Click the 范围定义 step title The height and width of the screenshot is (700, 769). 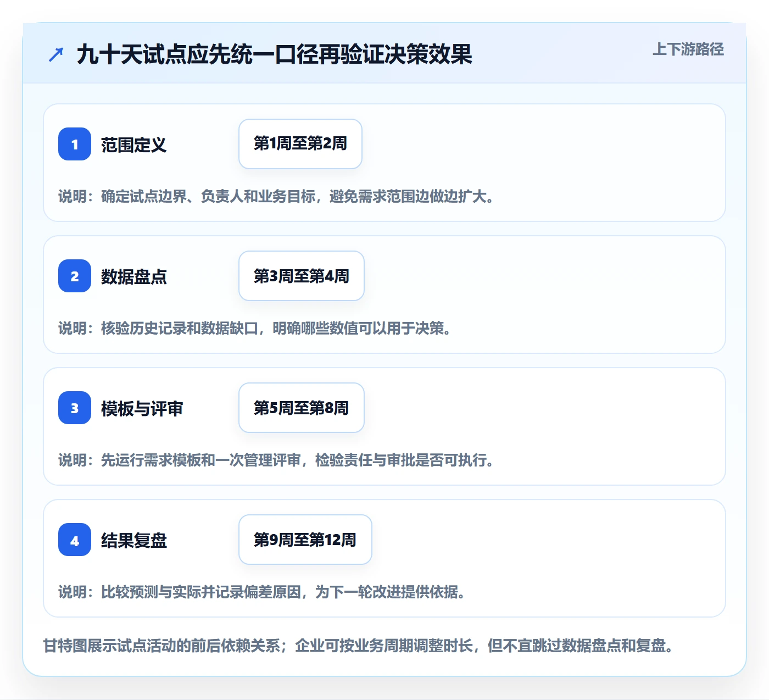click(134, 145)
